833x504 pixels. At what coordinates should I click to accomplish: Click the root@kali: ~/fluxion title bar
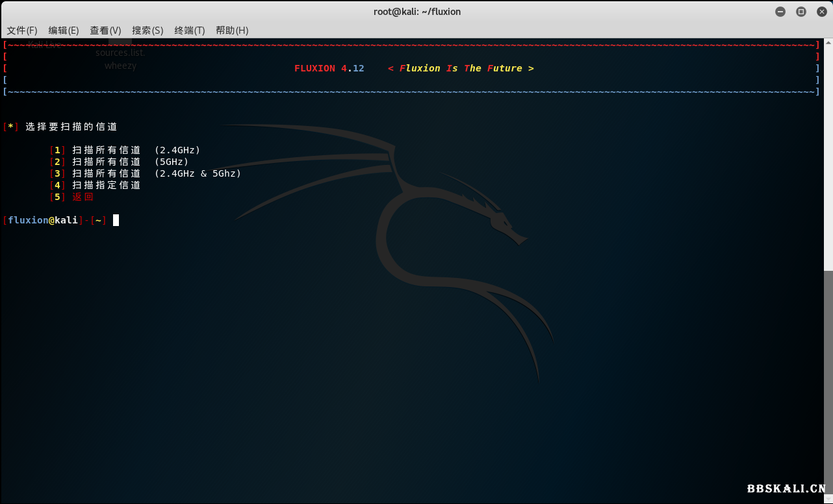(416, 12)
